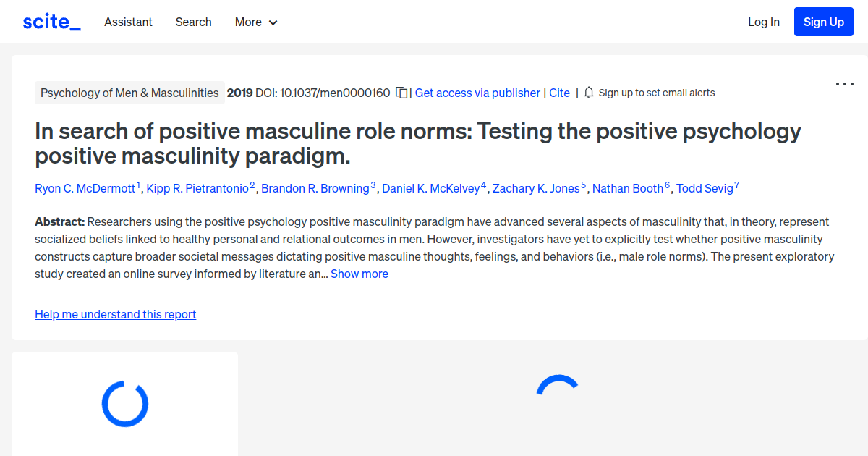This screenshot has width=868, height=456.
Task: Click the Psychology of Men & Masculinities badge
Action: [129, 93]
